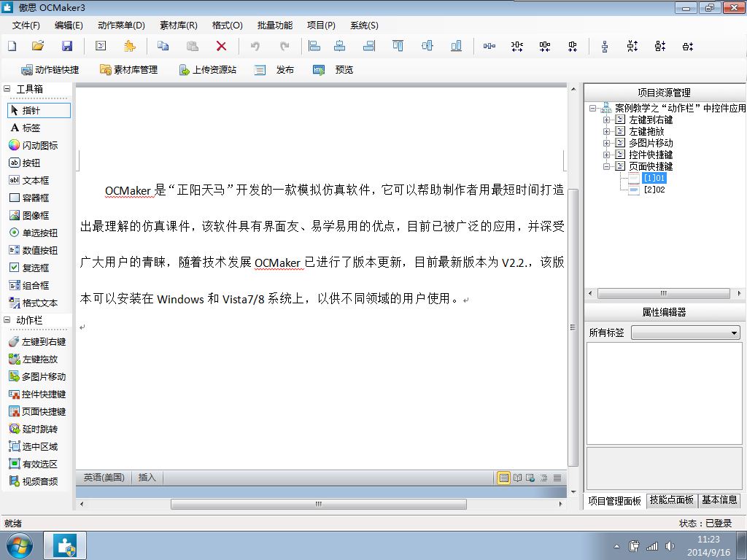
Task: Open the 编辑(E) menu
Action: [69, 26]
